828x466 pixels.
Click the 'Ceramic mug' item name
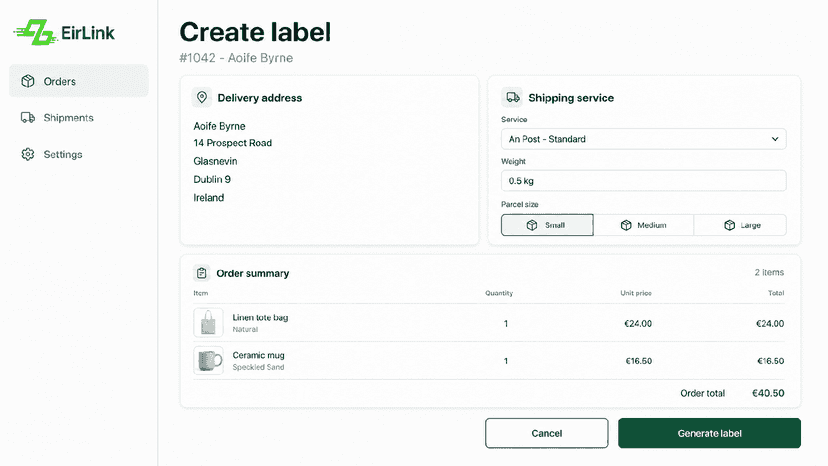[x=258, y=355]
